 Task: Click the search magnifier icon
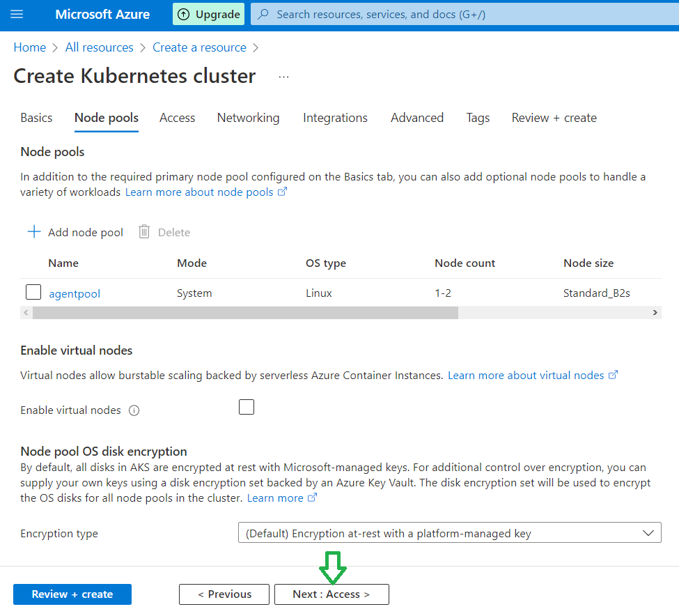pos(263,15)
